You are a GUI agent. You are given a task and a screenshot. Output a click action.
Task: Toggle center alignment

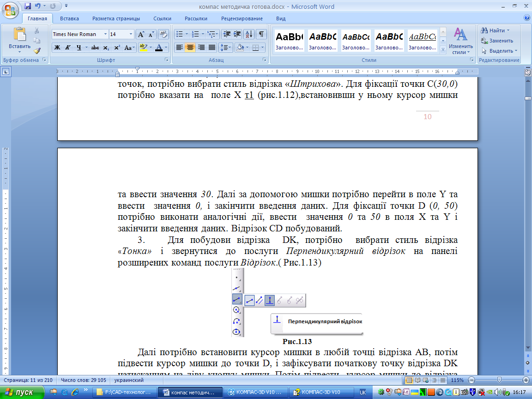coord(190,48)
